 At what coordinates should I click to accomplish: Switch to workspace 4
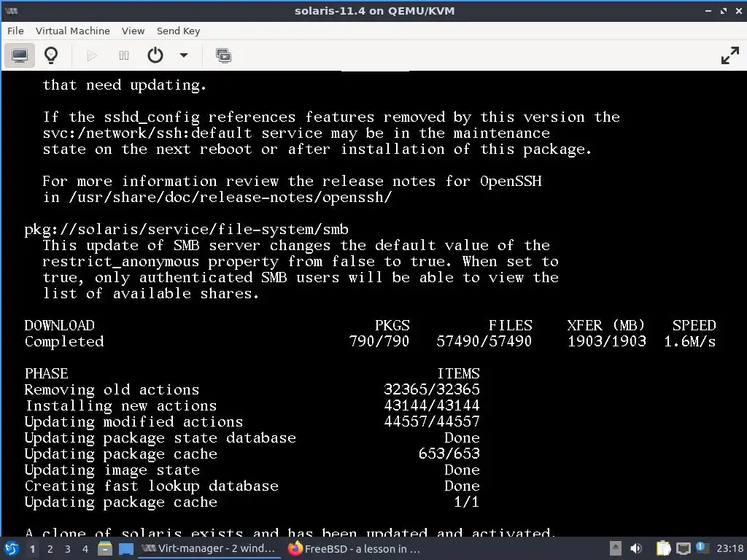pos(85,549)
